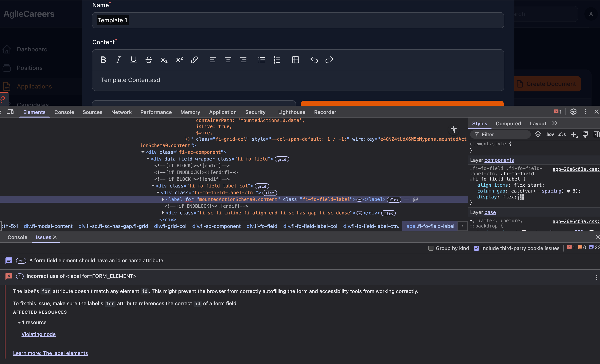Viewport: 600px width, 364px height.
Task: Toggle device toolbar in DevTools
Action: pyautogui.click(x=10, y=112)
